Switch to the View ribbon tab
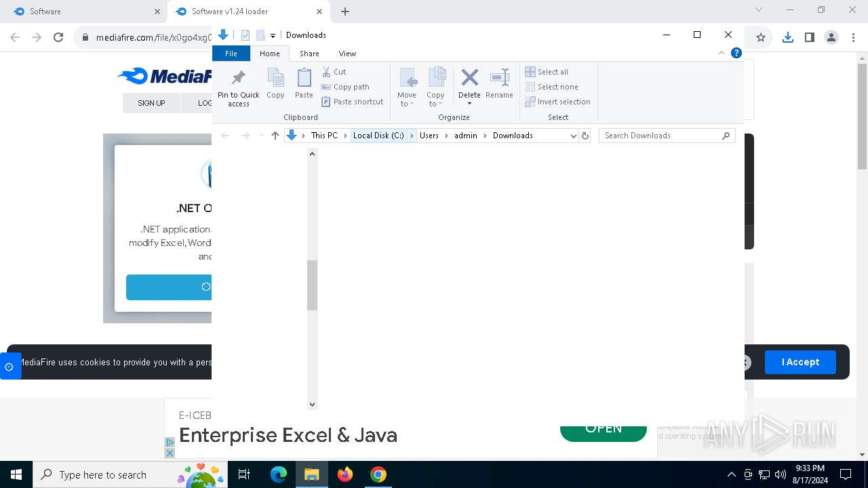 point(347,54)
